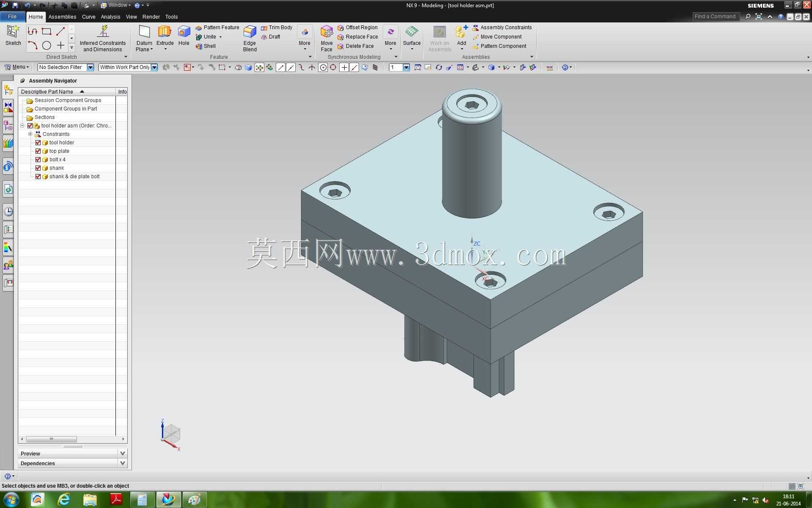
Task: Go to the View tab
Action: tap(131, 17)
